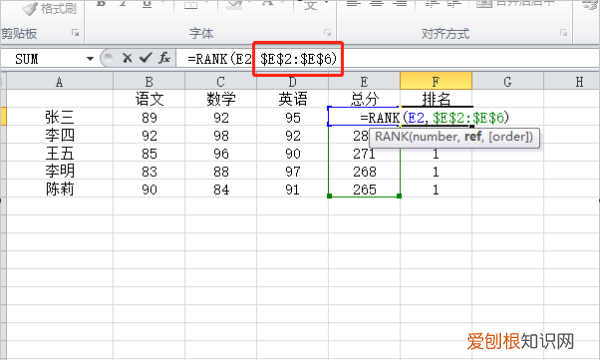The image size is (600, 360).
Task: Select column B header
Action: [149, 81]
